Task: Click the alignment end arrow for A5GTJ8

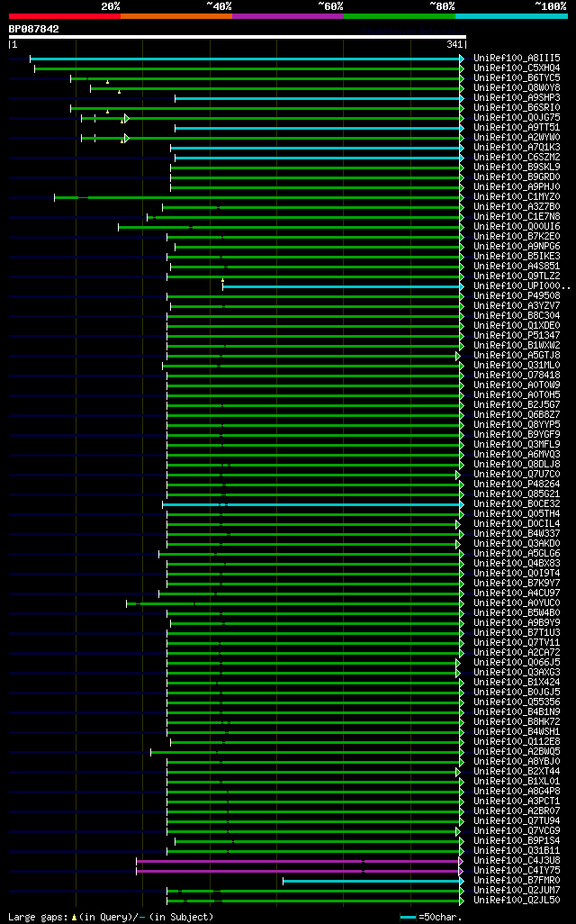Action: coord(457,356)
